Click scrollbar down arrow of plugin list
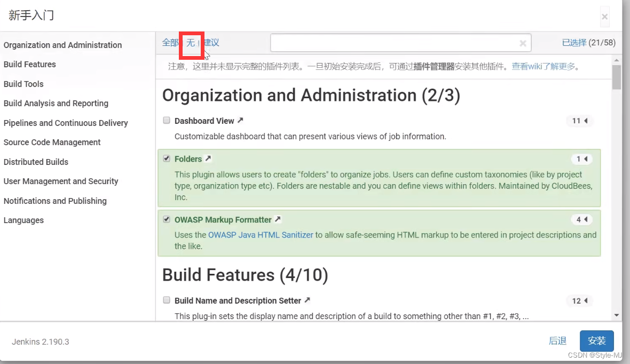 pos(617,315)
